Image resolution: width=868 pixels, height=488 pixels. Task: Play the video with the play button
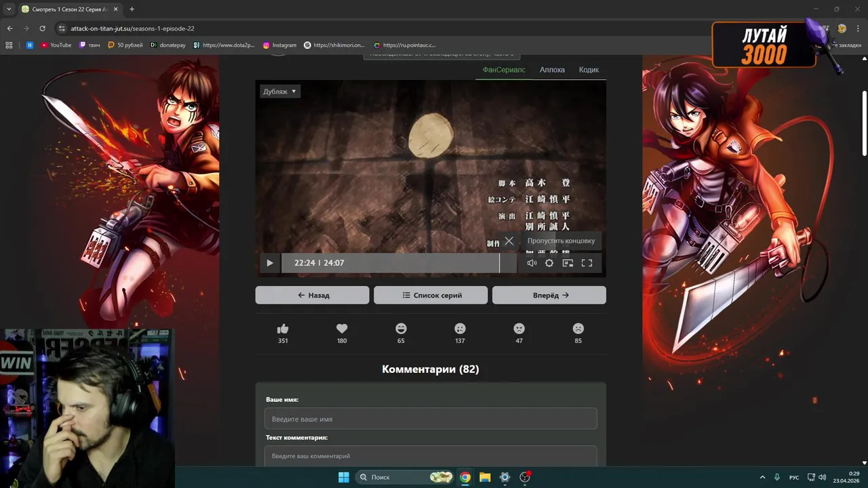click(270, 263)
